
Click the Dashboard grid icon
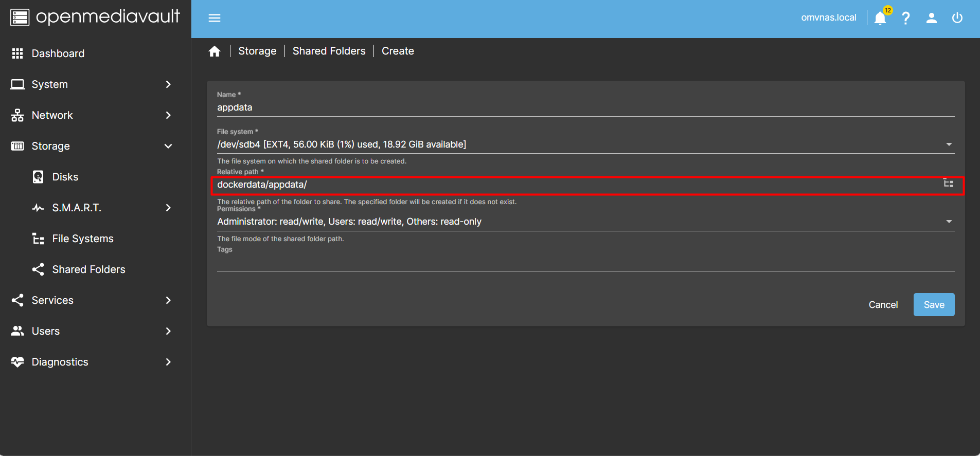pos(17,53)
